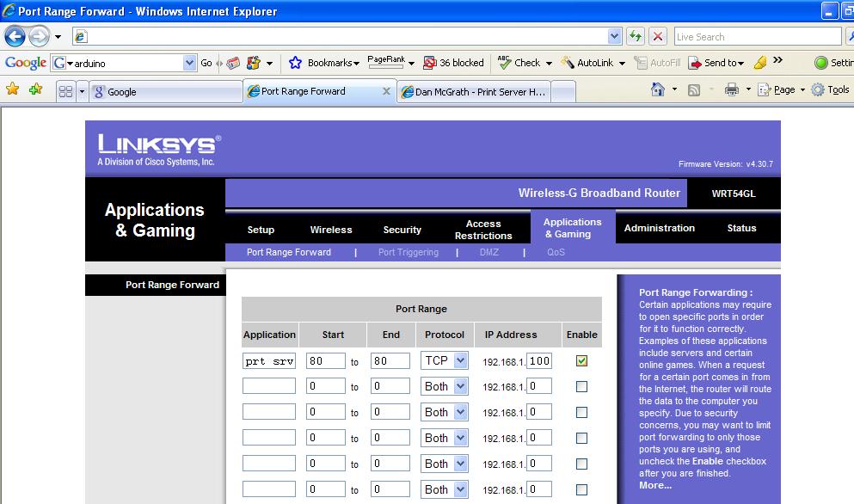This screenshot has width=854, height=504.
Task: Click the Google toolbar logo
Action: click(26, 63)
